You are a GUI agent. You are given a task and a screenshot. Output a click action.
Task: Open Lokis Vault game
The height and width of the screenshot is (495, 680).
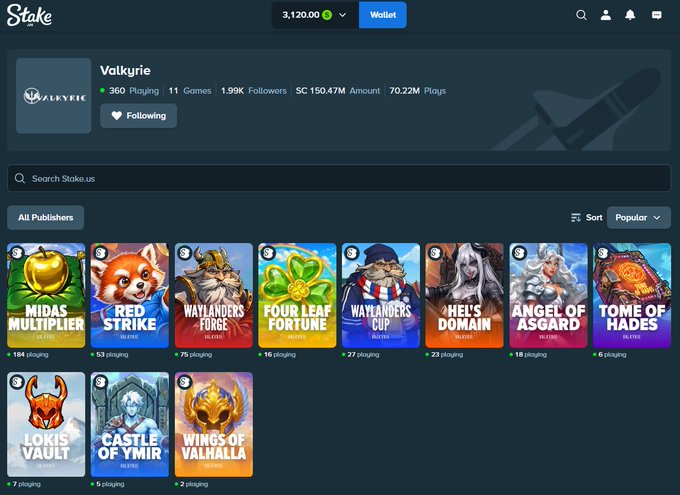tap(46, 424)
